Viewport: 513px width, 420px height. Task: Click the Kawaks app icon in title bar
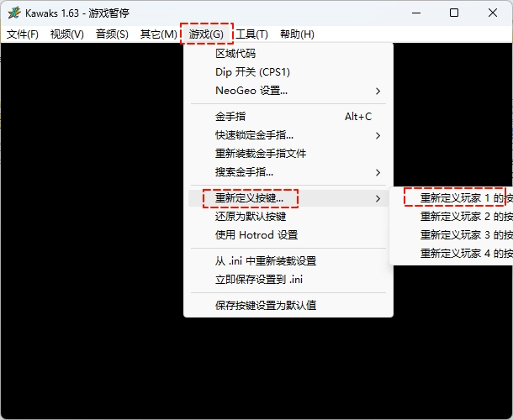point(14,13)
